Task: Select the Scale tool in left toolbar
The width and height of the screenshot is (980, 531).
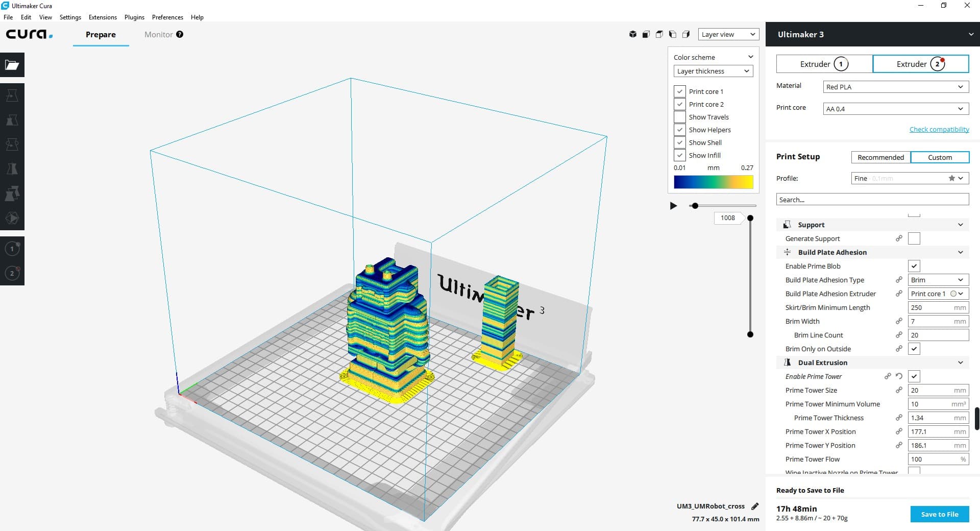Action: click(x=12, y=120)
